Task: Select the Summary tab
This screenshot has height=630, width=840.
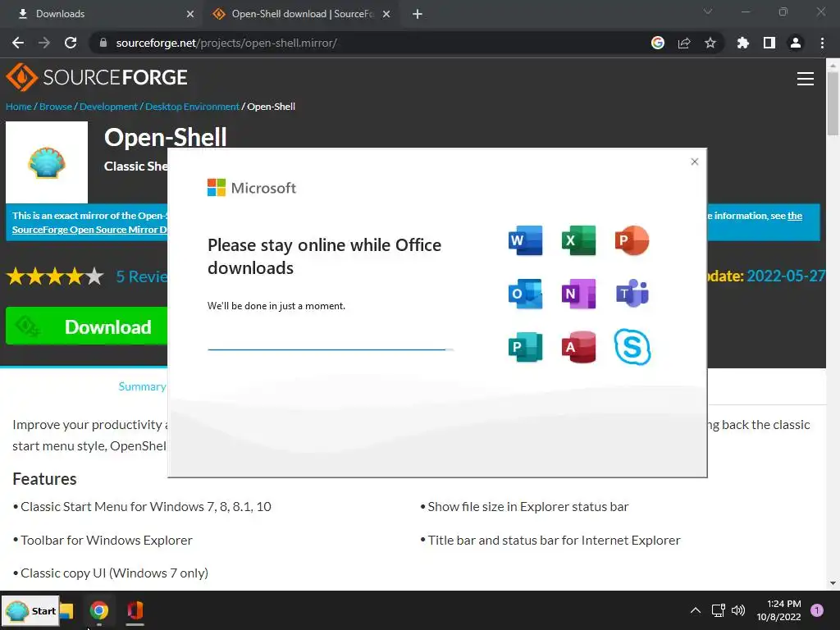Action: [x=142, y=386]
